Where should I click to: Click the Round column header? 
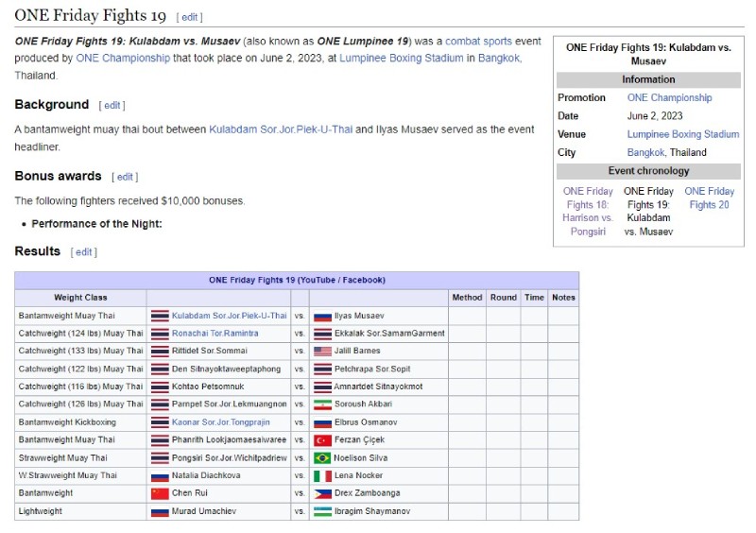[504, 298]
